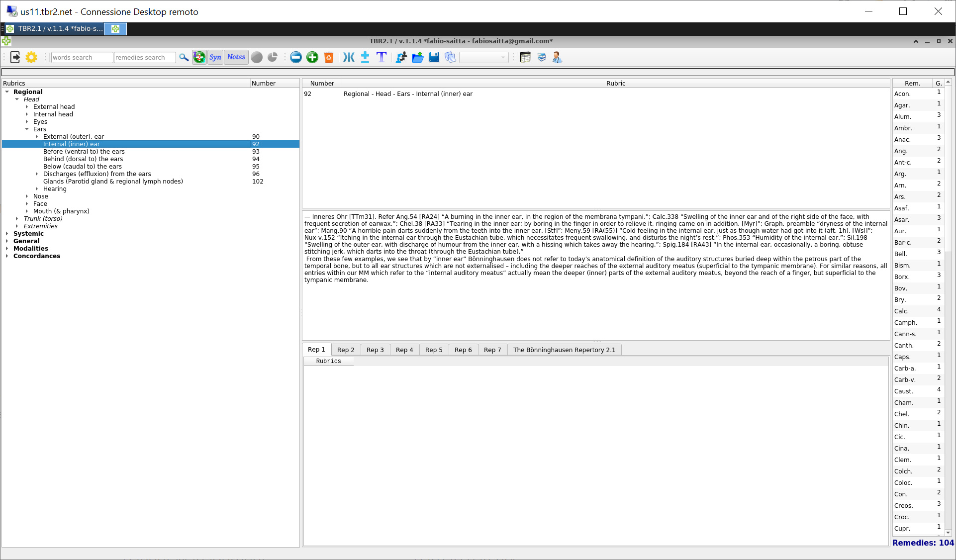This screenshot has height=560, width=956.
Task: Toggle the Notes button
Action: [236, 57]
